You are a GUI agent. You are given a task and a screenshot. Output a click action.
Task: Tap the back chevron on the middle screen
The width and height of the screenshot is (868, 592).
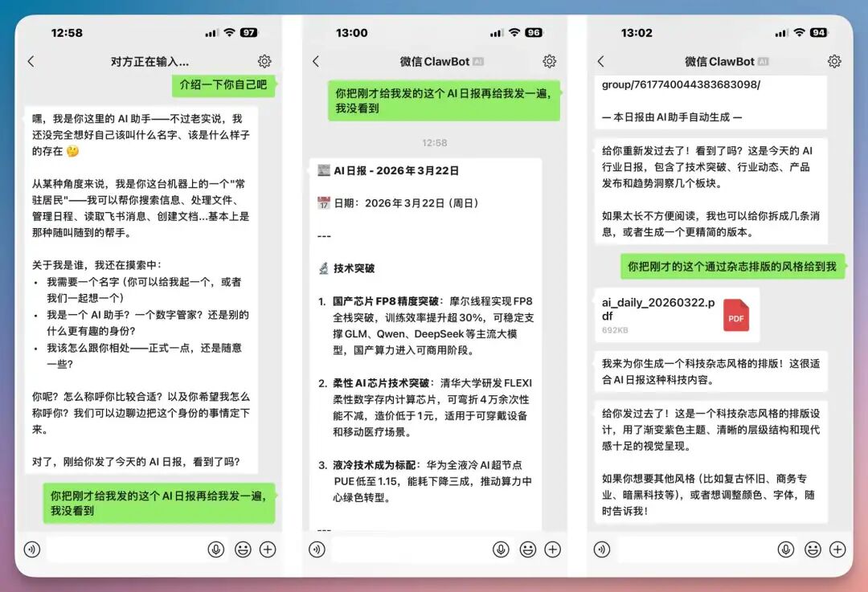(315, 60)
